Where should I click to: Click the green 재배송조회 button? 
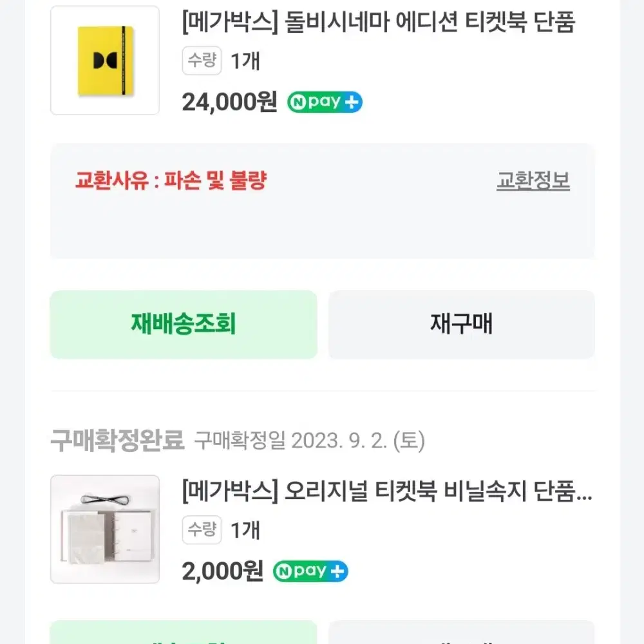pos(184,325)
